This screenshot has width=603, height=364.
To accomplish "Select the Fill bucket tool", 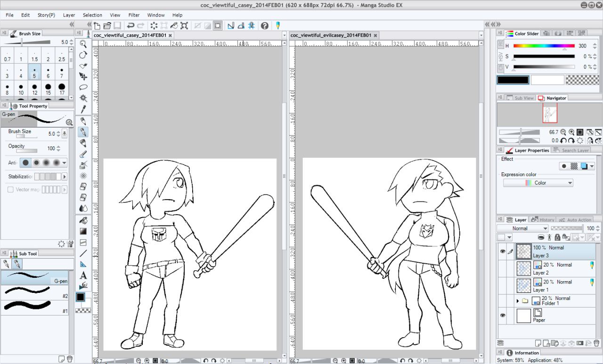I will click(x=83, y=220).
